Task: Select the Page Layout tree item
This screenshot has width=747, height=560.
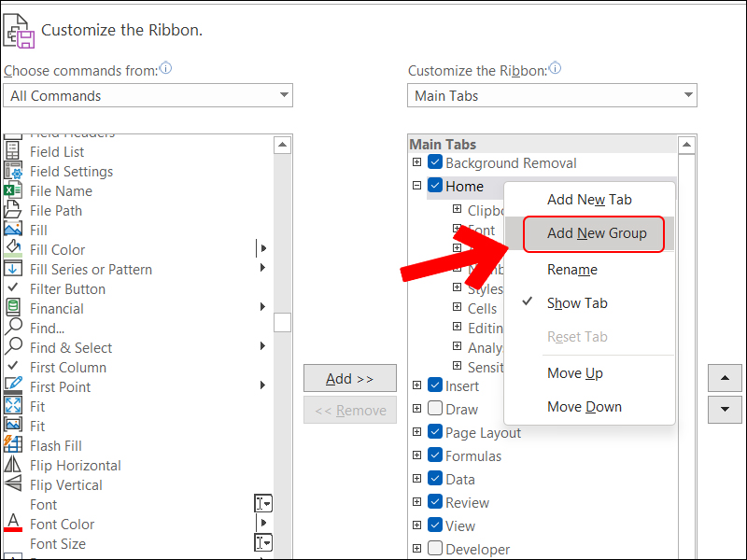Action: (x=483, y=433)
